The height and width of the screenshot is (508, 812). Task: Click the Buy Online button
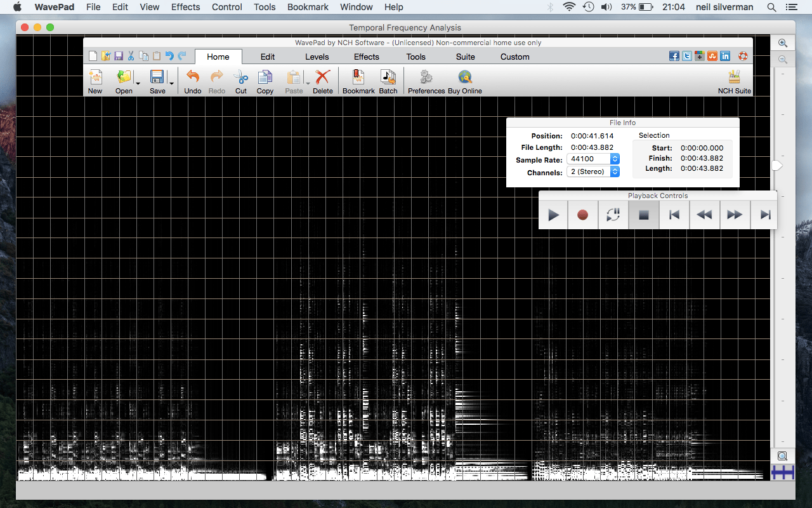[464, 78]
